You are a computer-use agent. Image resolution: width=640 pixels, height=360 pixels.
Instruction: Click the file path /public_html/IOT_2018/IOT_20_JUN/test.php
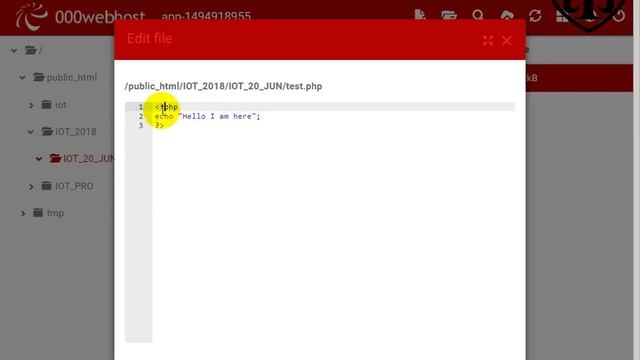coord(224,86)
